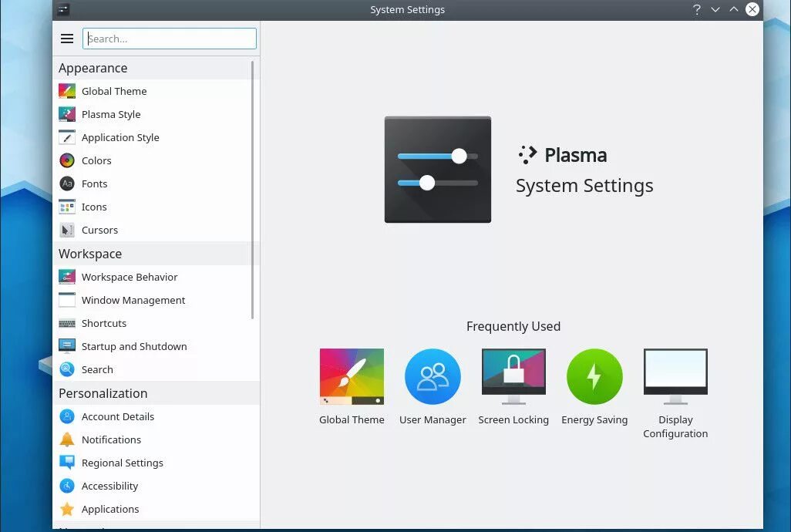Open the Colors settings icon

coord(67,161)
